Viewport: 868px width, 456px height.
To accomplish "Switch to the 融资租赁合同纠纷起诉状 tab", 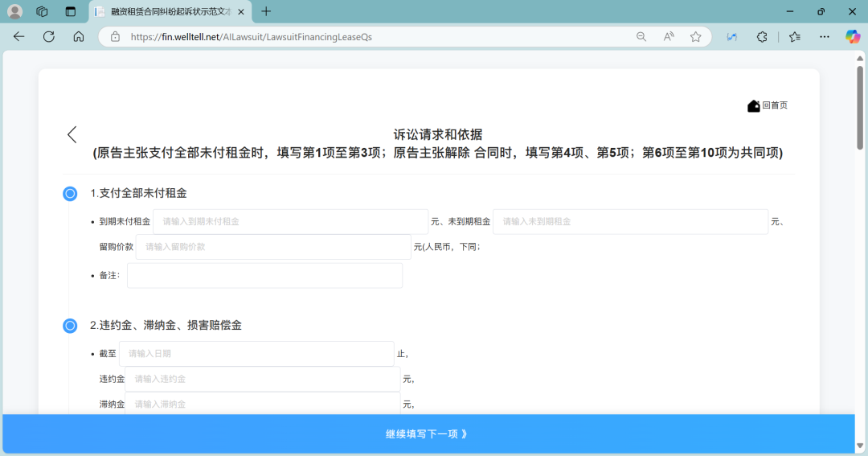I will [x=169, y=11].
